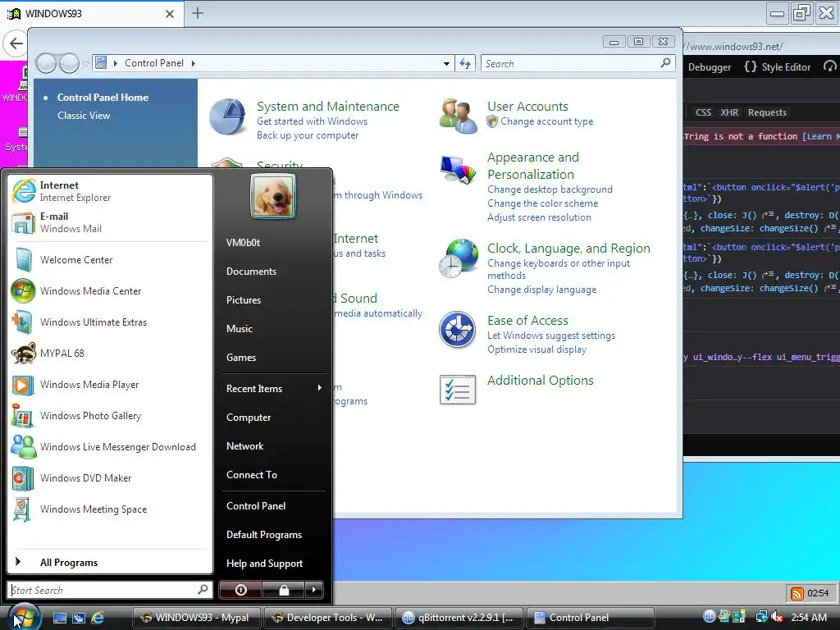
Task: Switch to Classic View
Action: click(x=84, y=116)
